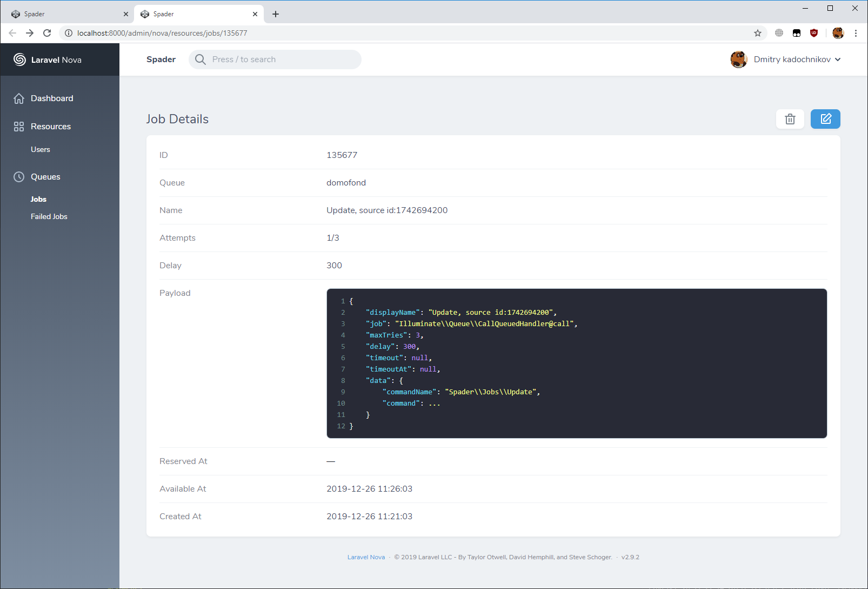Go forward in browser history
This screenshot has height=589, width=868.
[30, 33]
